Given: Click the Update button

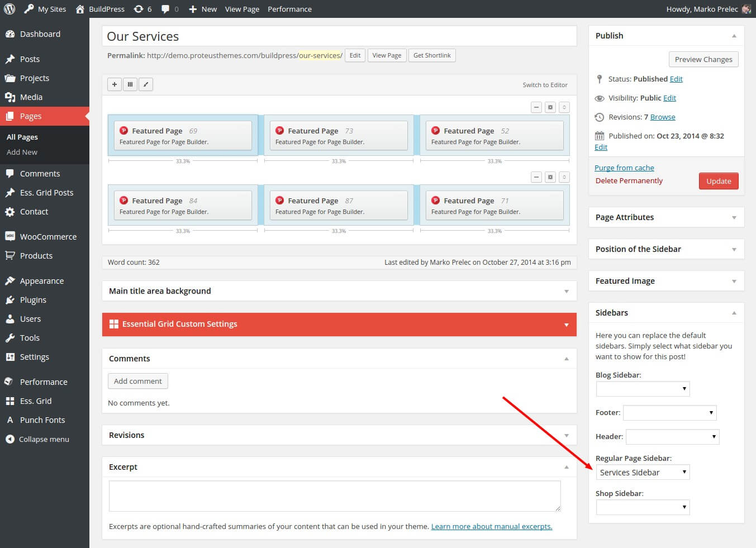Looking at the screenshot, I should 719,181.
